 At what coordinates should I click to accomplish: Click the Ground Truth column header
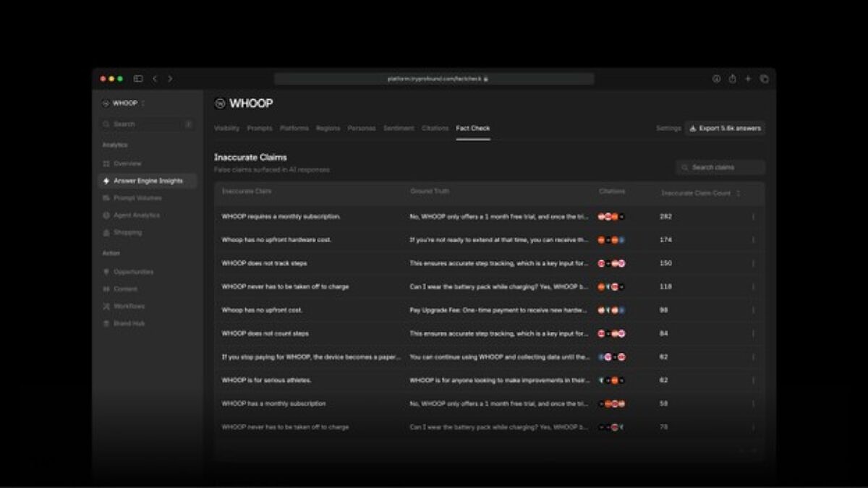pos(430,192)
